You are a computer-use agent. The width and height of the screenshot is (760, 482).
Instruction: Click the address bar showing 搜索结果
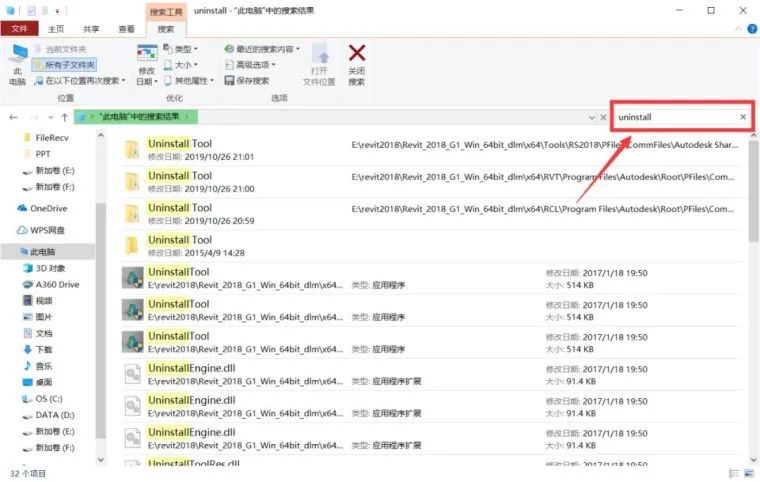point(334,117)
